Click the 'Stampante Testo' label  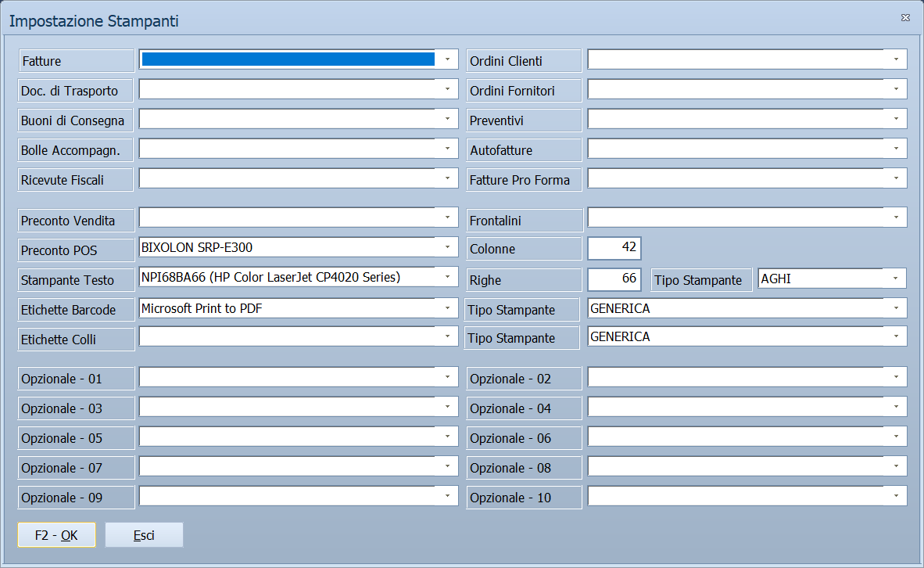pos(67,280)
